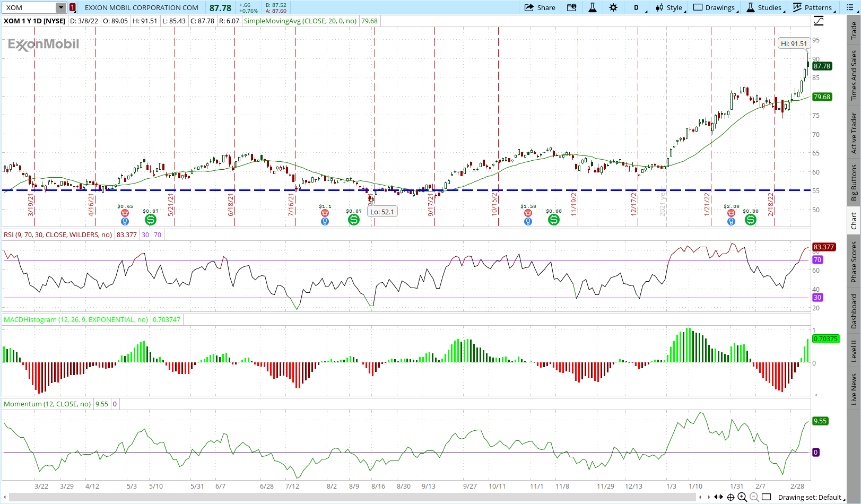The width and height of the screenshot is (861, 504).
Task: Click the icon between Share and flask
Action: tap(571, 7)
